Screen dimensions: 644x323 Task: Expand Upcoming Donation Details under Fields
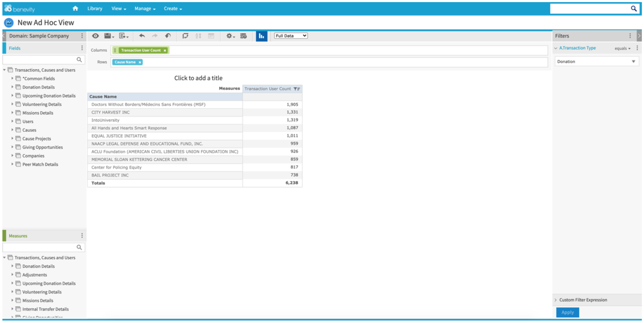click(x=12, y=96)
